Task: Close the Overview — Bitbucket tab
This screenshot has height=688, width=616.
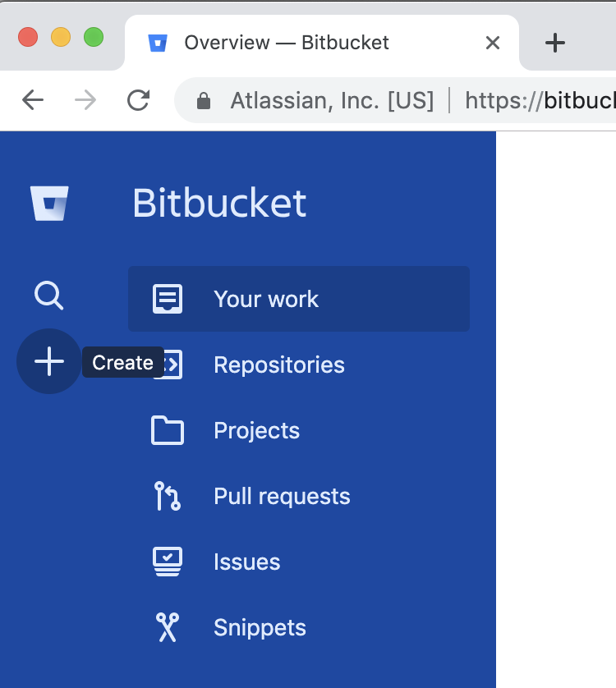Action: pos(493,43)
